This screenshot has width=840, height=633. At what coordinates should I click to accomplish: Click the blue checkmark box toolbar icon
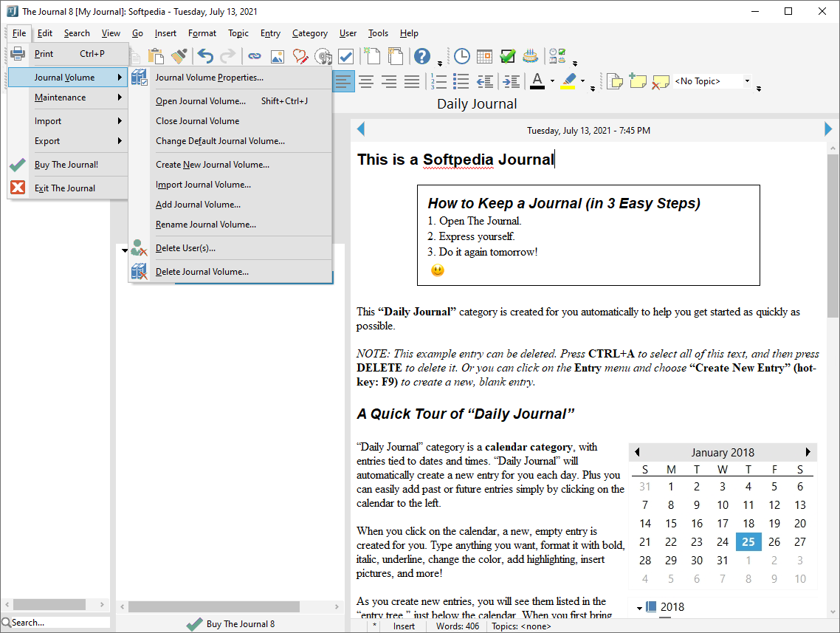pos(346,55)
